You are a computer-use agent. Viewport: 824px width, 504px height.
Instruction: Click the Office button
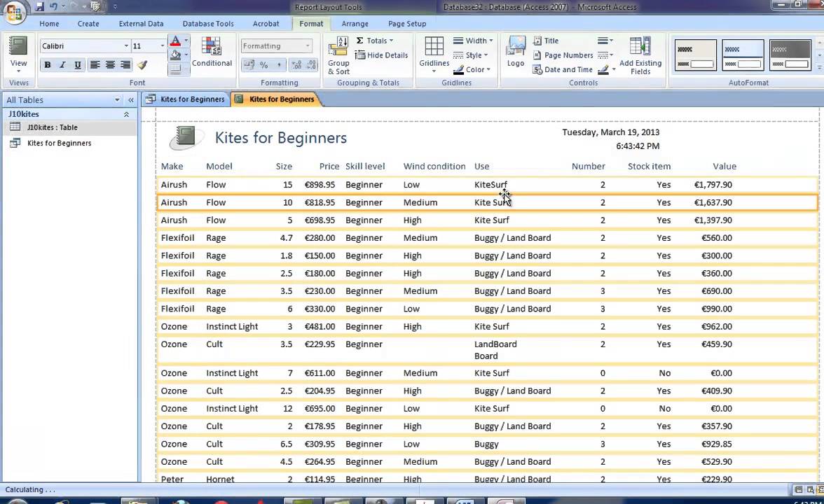[x=14, y=11]
